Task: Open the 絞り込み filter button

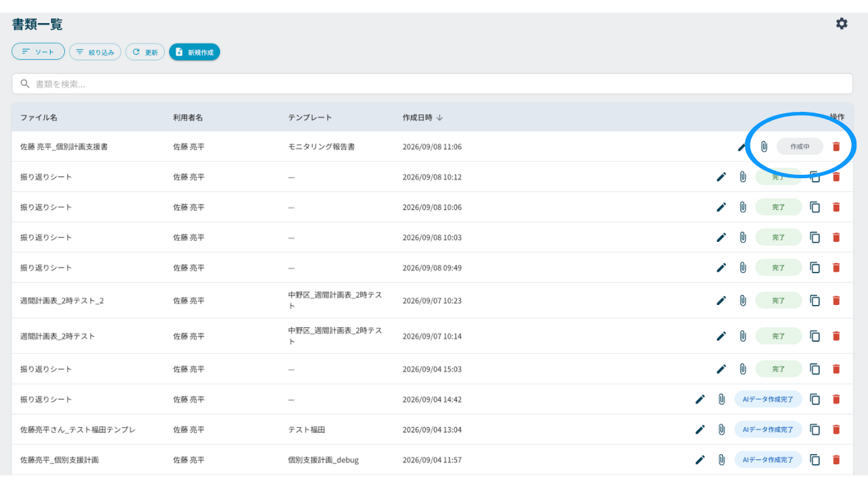Action: [x=95, y=52]
